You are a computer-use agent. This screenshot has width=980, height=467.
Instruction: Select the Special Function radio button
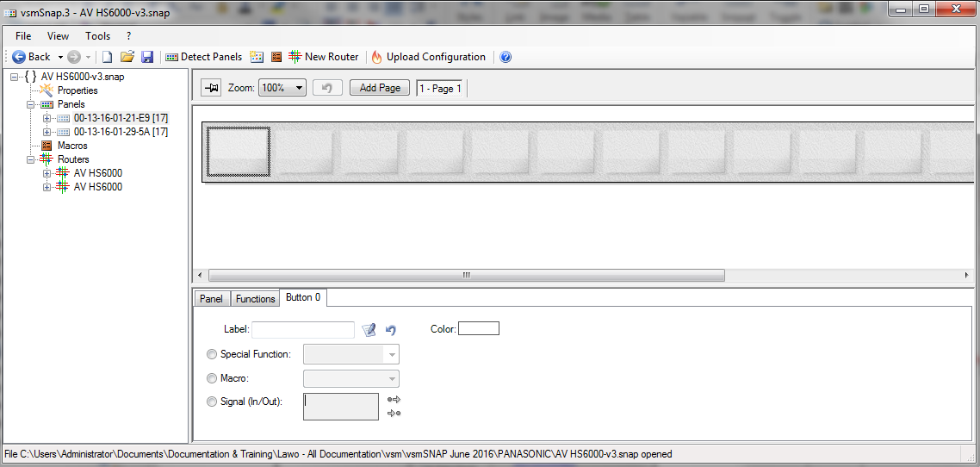(x=212, y=354)
